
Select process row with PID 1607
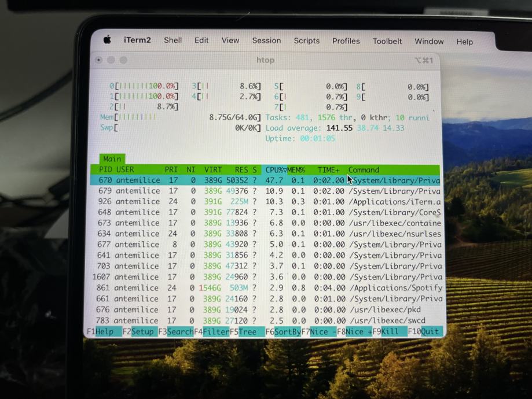pyautogui.click(x=265, y=277)
